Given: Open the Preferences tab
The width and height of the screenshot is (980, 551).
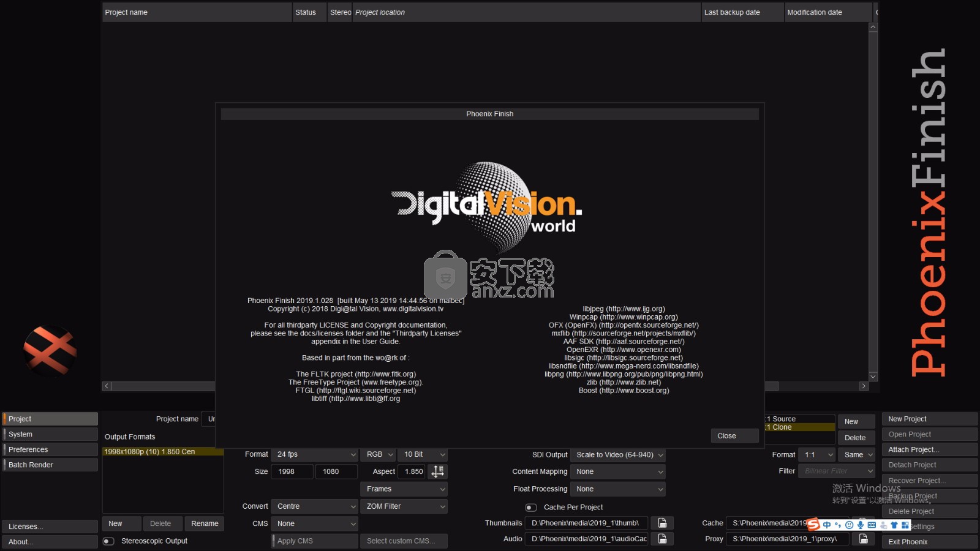Looking at the screenshot, I should [x=50, y=449].
